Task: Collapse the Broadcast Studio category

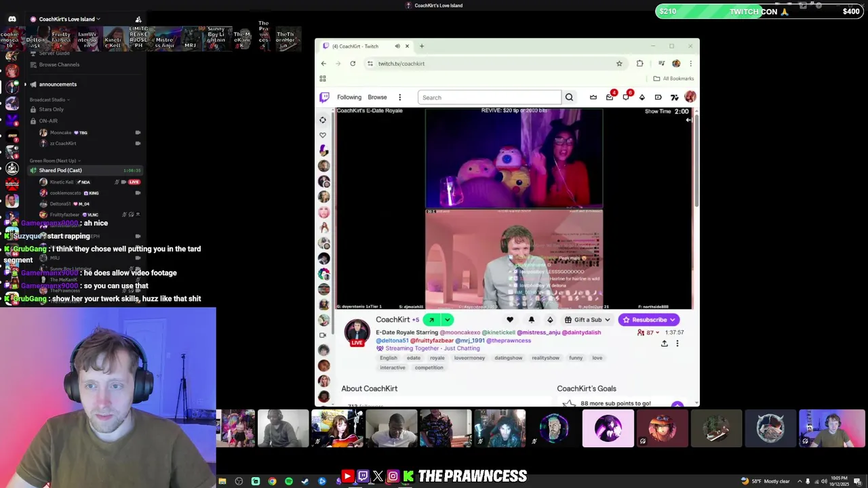Action: [x=50, y=100]
